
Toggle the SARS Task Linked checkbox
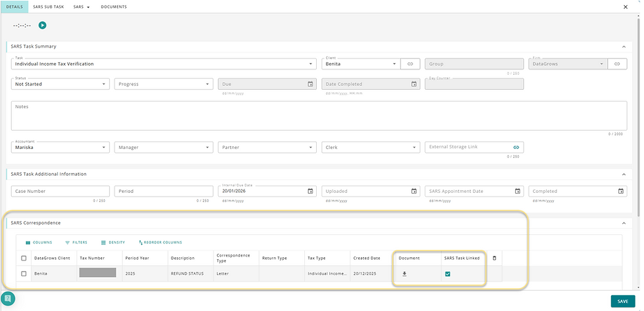448,274
